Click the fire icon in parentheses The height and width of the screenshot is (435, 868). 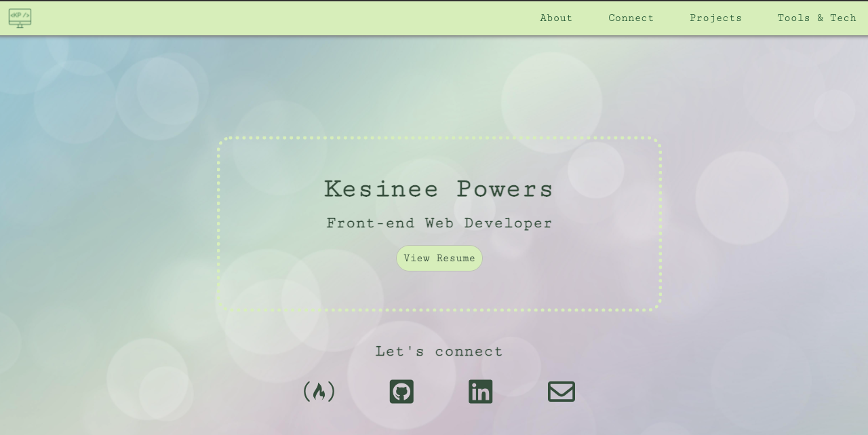click(319, 391)
